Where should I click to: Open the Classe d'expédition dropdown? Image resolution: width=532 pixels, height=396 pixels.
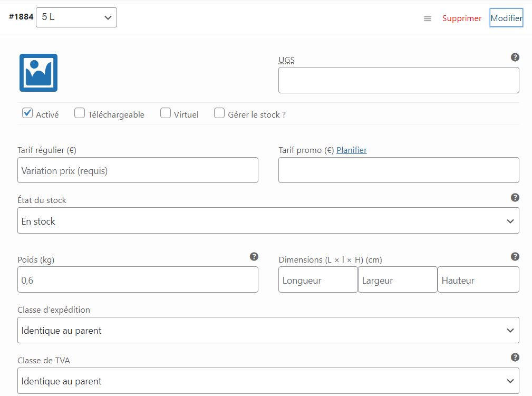click(x=268, y=330)
